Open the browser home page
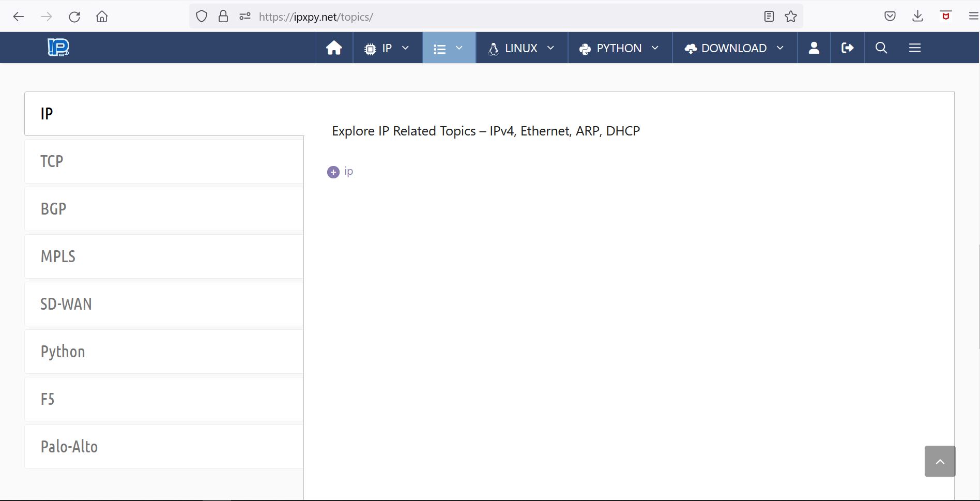This screenshot has height=501, width=980. point(102,17)
